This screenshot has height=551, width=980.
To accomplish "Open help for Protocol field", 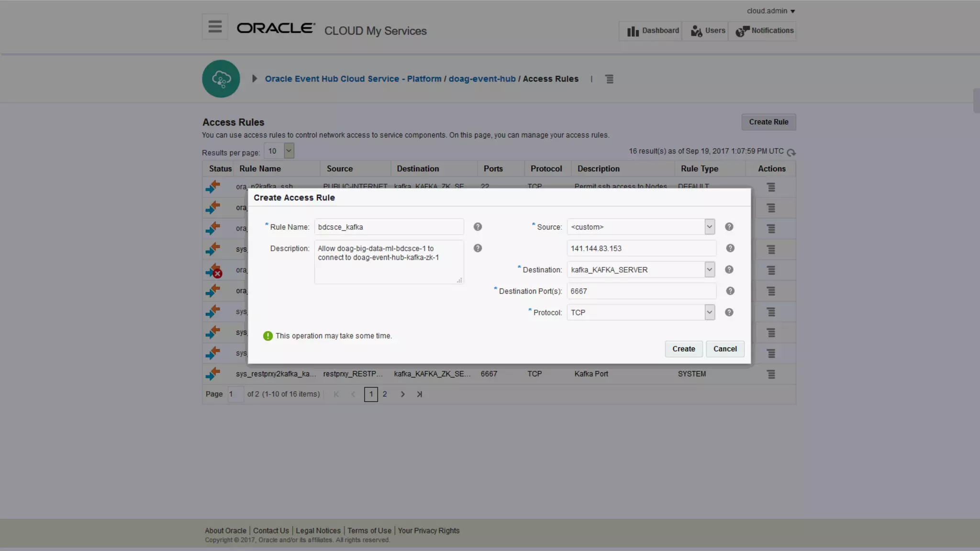I will click(729, 312).
